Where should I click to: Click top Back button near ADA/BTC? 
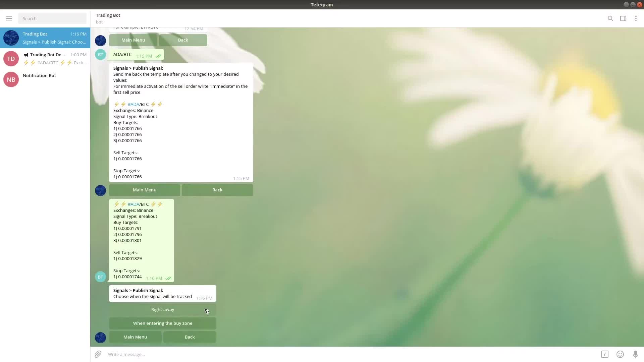pyautogui.click(x=183, y=40)
